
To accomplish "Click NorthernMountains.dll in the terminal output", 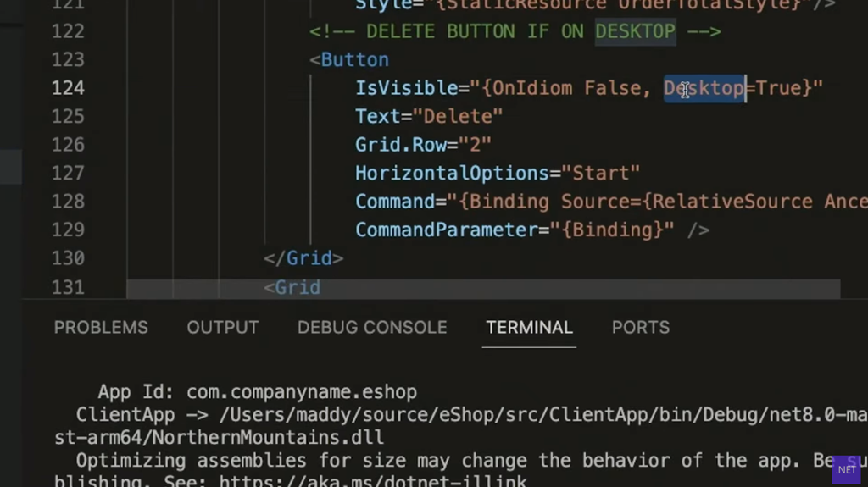I will (x=267, y=437).
